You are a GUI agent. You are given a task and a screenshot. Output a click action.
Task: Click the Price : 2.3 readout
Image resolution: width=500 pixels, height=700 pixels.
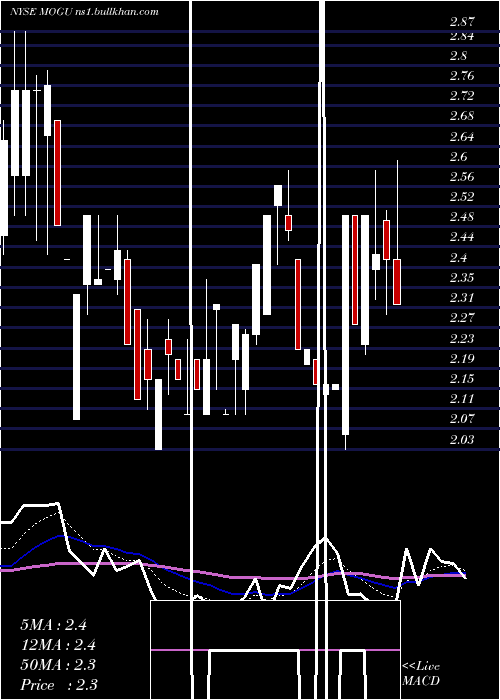59,685
